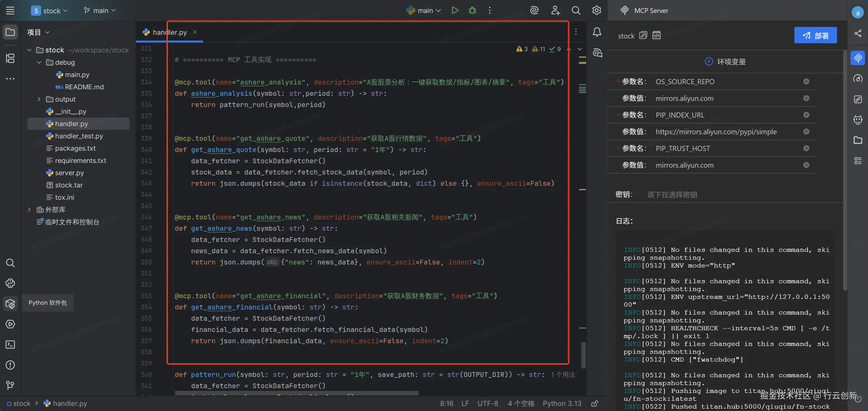The width and height of the screenshot is (868, 411).
Task: Click the 密钥 selection field
Action: [x=672, y=195]
